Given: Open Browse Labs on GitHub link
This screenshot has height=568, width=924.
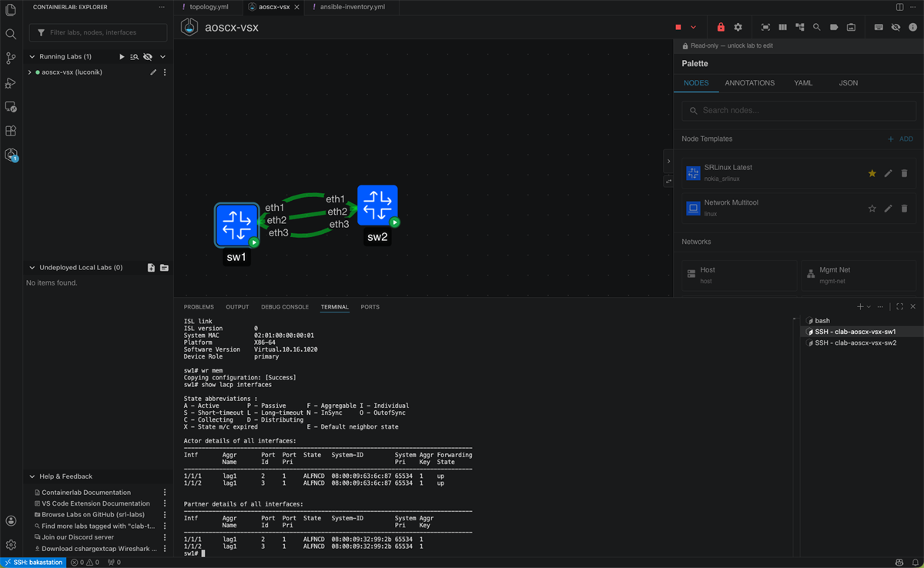Looking at the screenshot, I should click(93, 515).
